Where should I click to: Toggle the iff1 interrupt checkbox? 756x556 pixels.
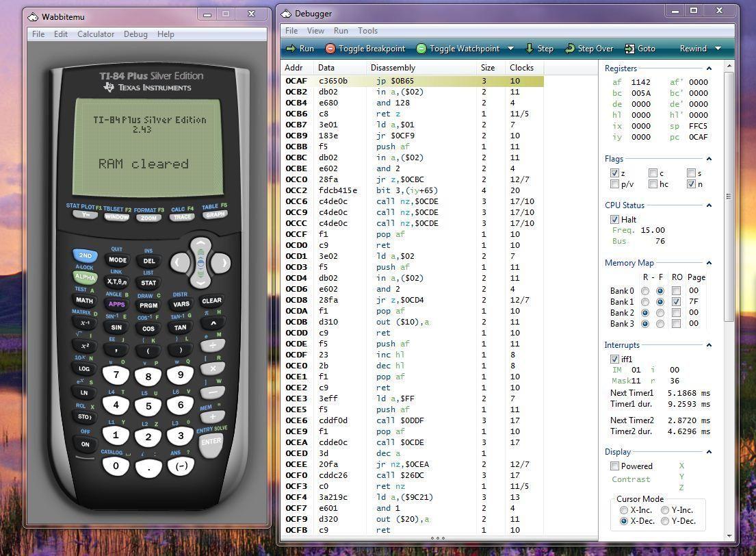coord(614,359)
